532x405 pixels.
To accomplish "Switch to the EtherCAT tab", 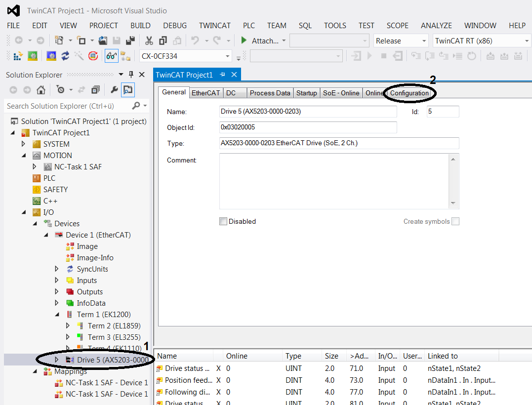I will click(205, 93).
